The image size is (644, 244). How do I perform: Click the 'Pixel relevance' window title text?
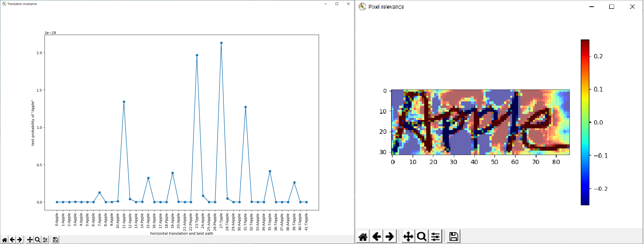[386, 7]
